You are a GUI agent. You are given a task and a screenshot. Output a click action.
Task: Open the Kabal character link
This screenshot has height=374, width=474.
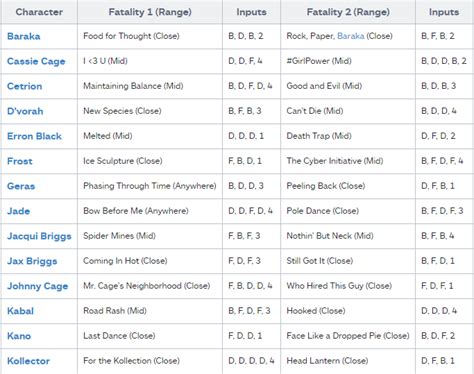[20, 311]
